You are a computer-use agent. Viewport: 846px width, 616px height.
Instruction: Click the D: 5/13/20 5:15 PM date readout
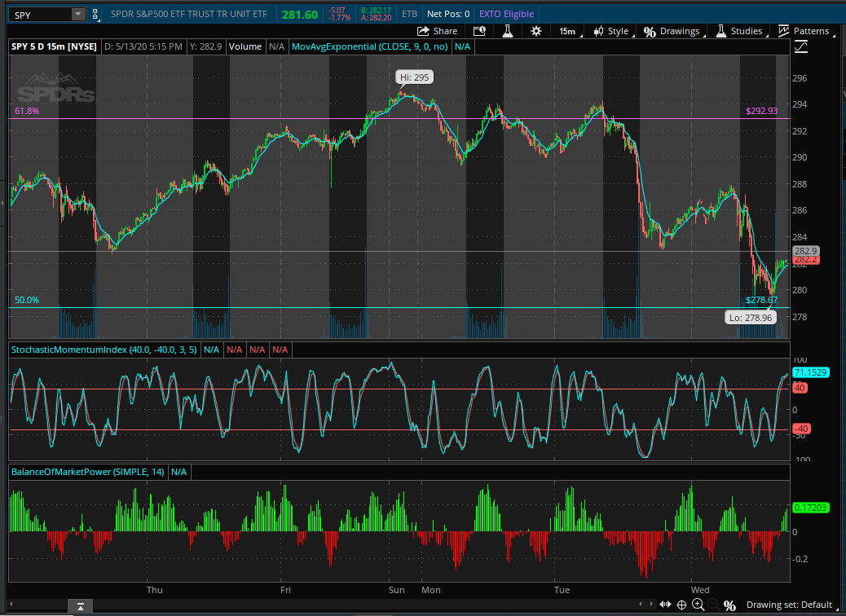coord(143,46)
